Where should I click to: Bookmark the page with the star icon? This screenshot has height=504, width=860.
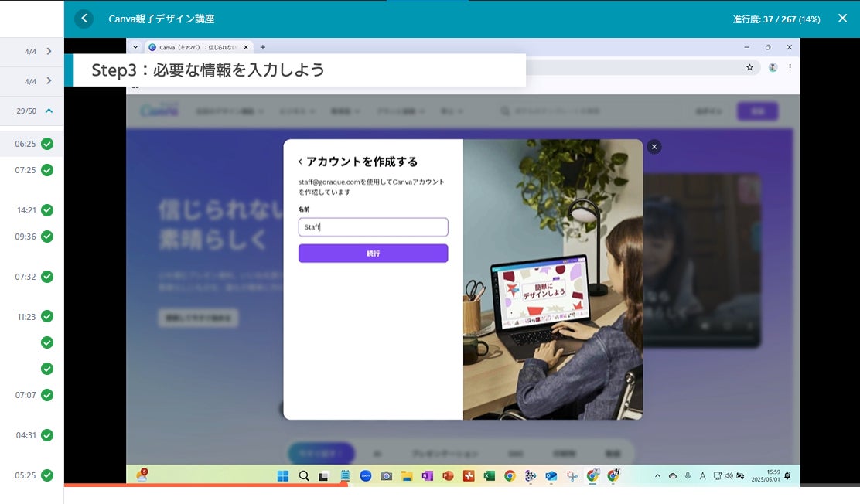point(749,67)
